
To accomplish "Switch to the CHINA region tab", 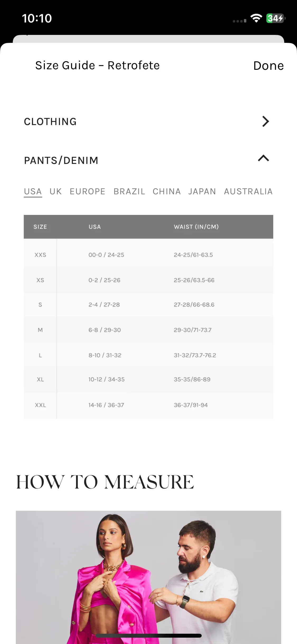I will point(167,191).
